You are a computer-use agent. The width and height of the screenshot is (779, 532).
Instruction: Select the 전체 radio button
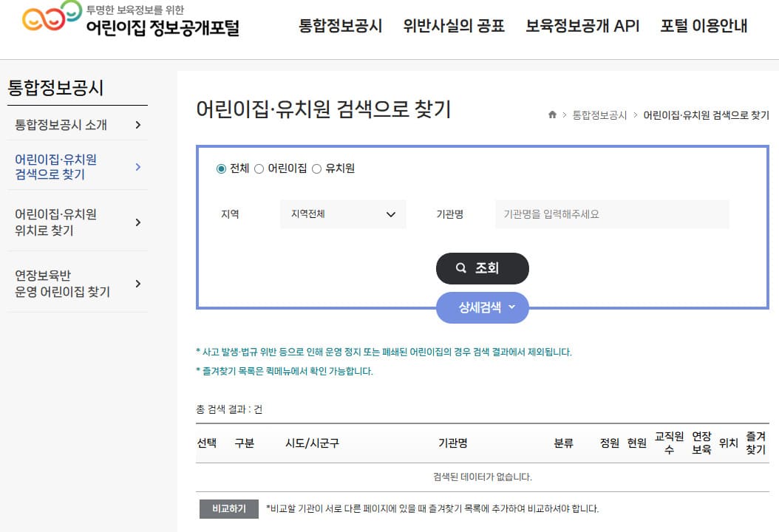coord(220,168)
